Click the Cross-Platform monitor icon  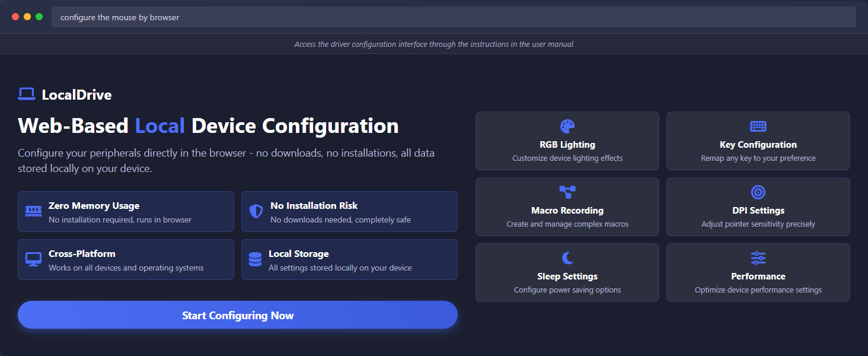click(33, 259)
